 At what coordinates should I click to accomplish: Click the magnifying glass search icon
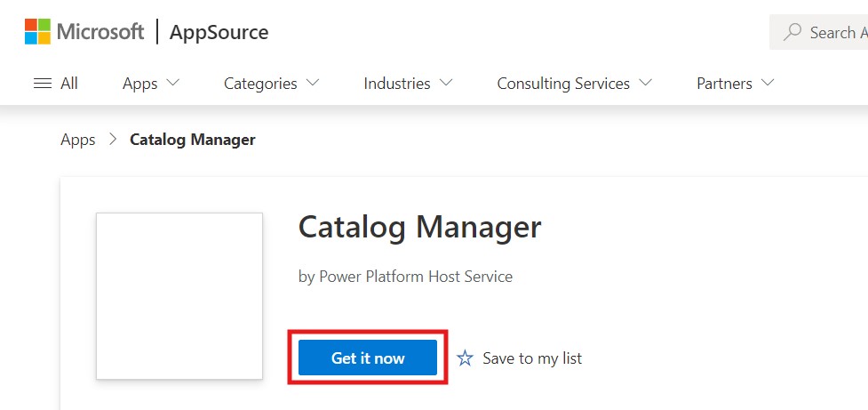[x=792, y=33]
